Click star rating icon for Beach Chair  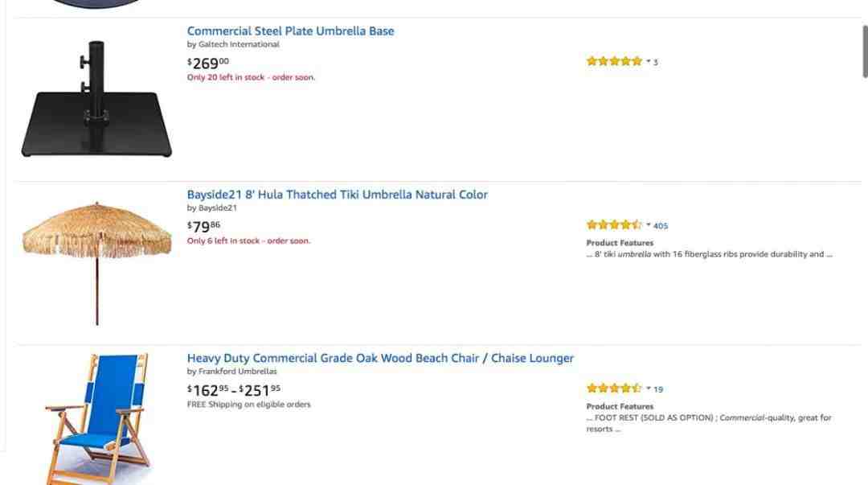(614, 388)
